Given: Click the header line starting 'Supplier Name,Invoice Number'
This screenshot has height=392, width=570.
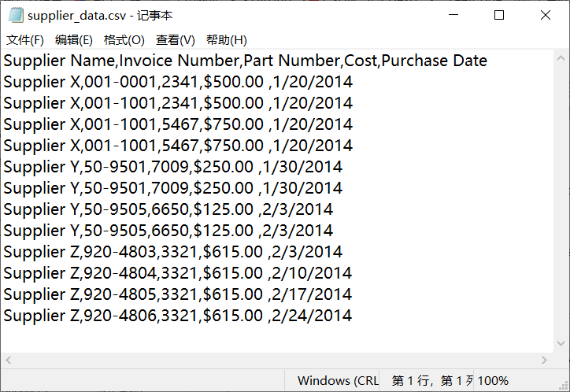Looking at the screenshot, I should point(246,61).
